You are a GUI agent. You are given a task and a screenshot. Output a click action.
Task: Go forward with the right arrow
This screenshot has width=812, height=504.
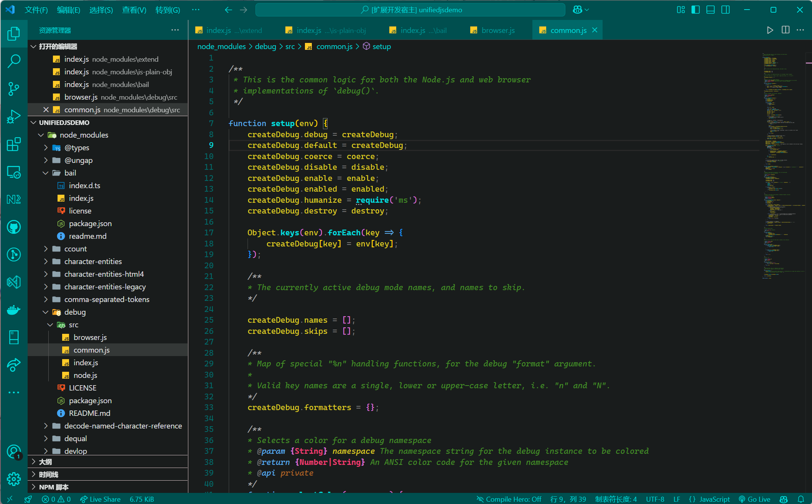coord(244,10)
